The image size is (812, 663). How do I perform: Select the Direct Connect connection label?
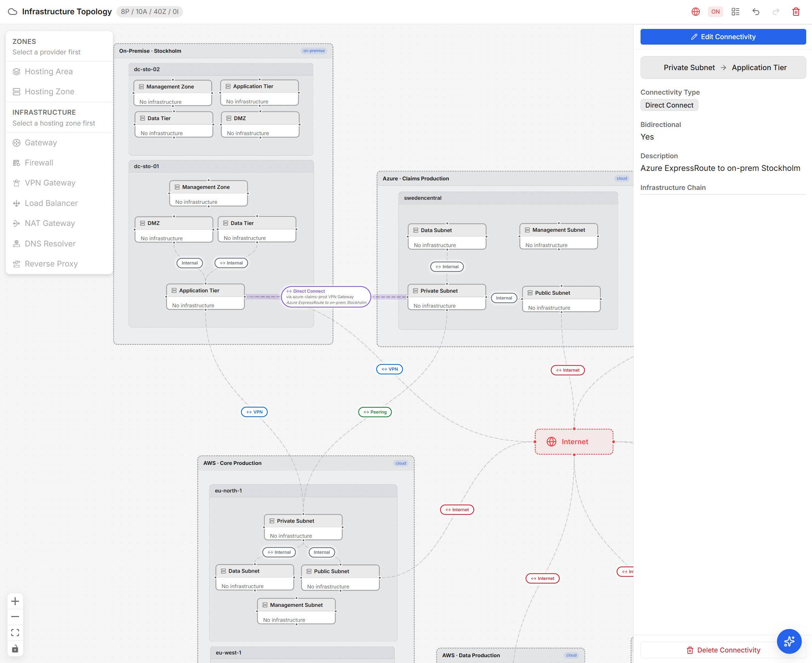coord(326,297)
